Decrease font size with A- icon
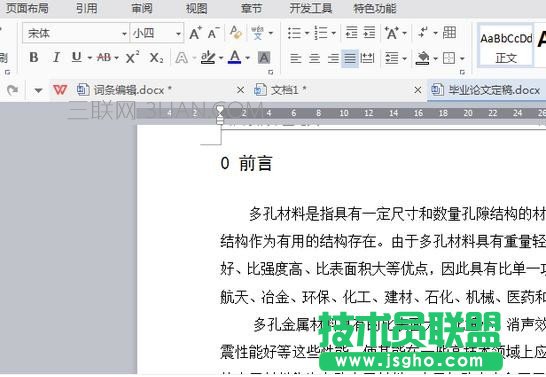The width and height of the screenshot is (546, 377). (x=213, y=33)
